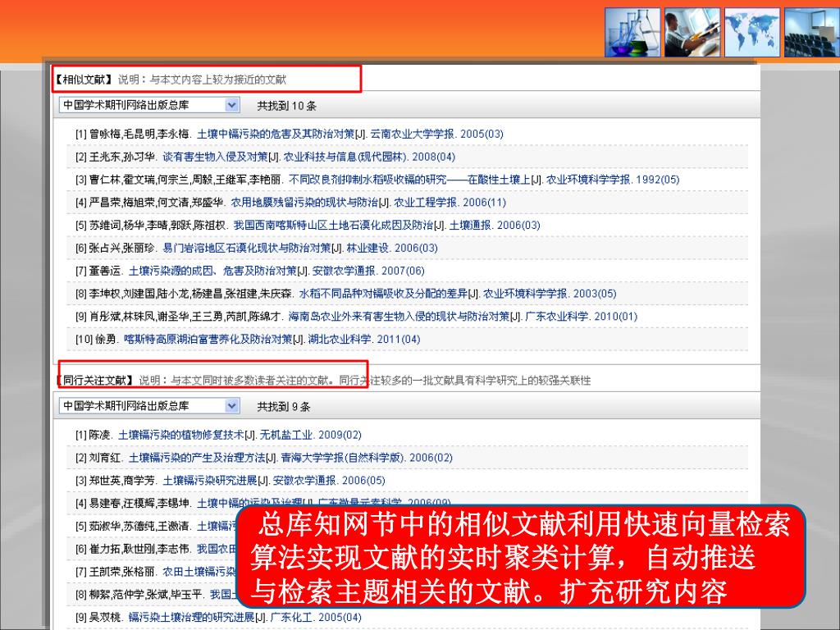
Task: Open journal link 广东化工
Action: click(291, 618)
